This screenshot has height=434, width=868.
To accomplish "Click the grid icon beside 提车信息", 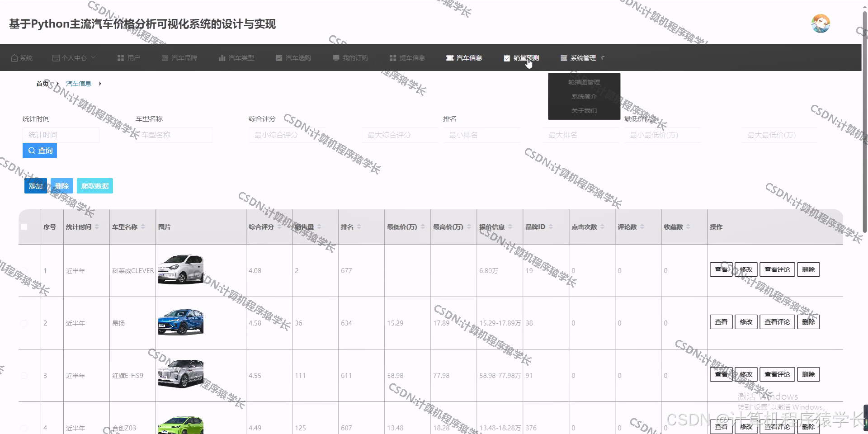I will 393,58.
